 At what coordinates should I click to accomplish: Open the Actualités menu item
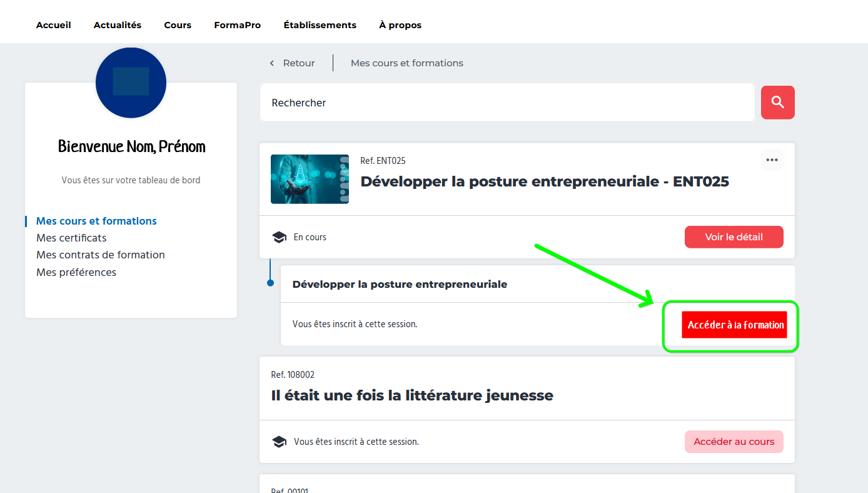coord(118,25)
